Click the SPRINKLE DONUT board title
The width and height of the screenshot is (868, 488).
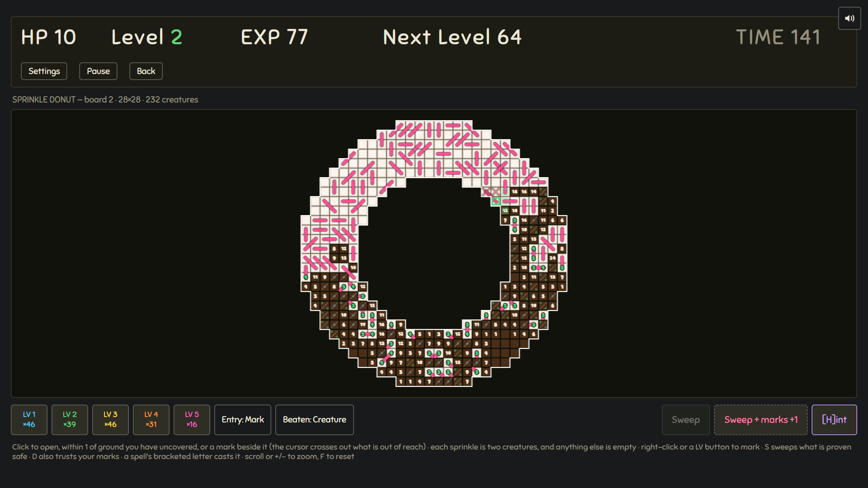point(105,99)
